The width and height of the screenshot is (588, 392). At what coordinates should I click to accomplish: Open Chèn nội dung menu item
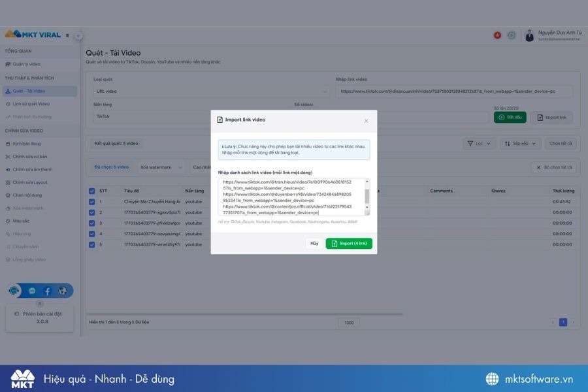point(27,195)
